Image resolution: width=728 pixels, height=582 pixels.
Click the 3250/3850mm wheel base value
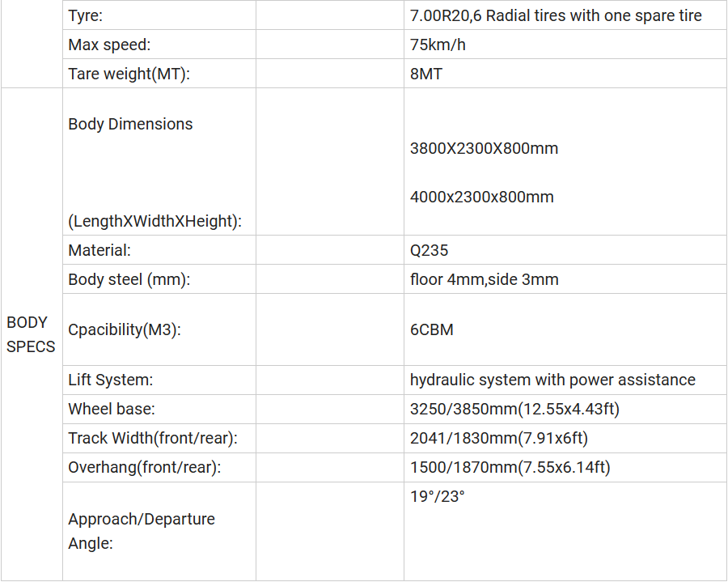(514, 409)
